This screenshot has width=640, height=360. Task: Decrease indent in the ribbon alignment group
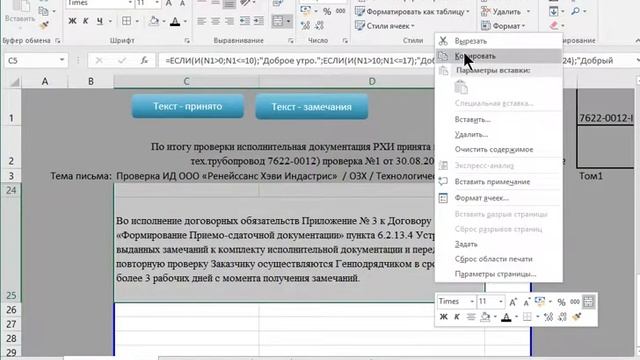244,20
